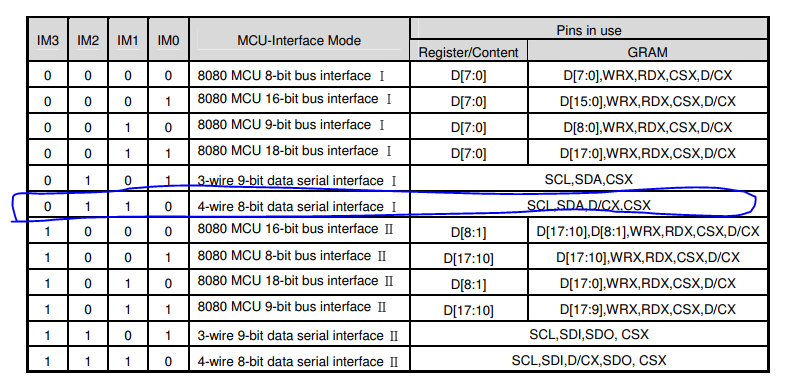802x386 pixels.
Task: Select 8080 MCU 8-bit bus interface I
Action: pyautogui.click(x=291, y=76)
